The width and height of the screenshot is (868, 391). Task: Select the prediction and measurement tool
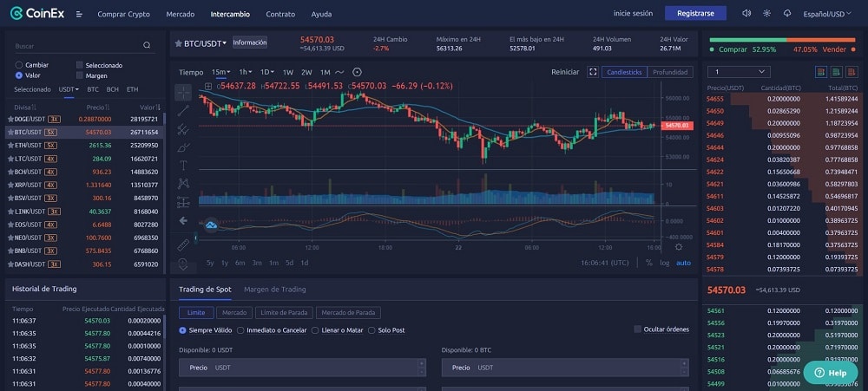click(x=183, y=202)
